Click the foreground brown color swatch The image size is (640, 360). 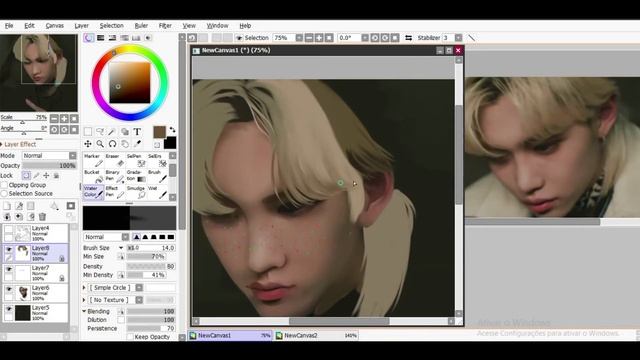click(159, 132)
